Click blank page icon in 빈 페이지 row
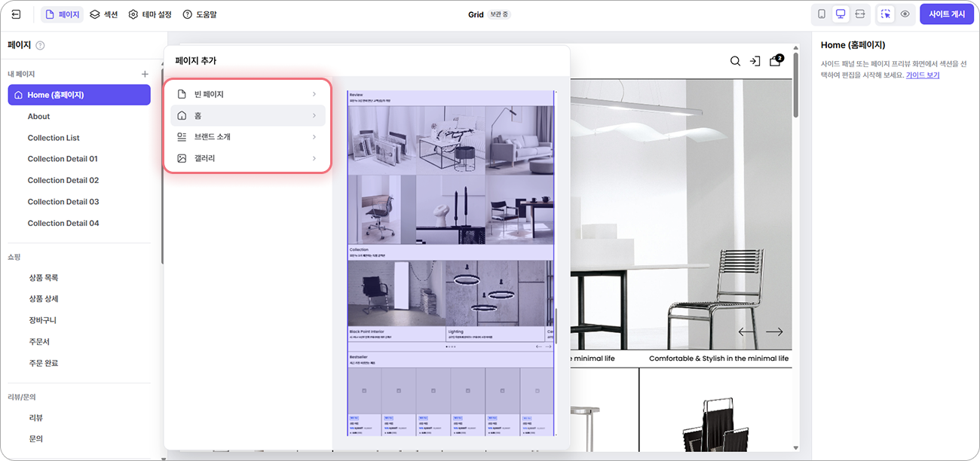The height and width of the screenshot is (461, 980). pyautogui.click(x=182, y=94)
